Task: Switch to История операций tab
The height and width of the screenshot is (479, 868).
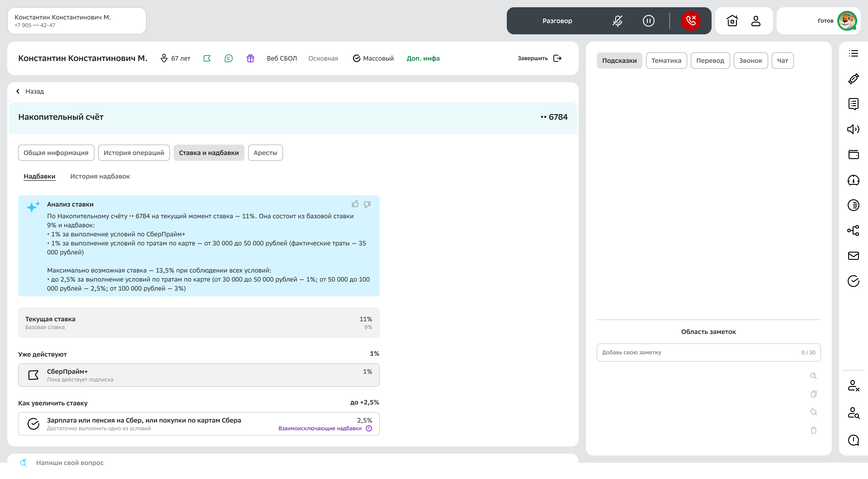Action: pos(134,153)
